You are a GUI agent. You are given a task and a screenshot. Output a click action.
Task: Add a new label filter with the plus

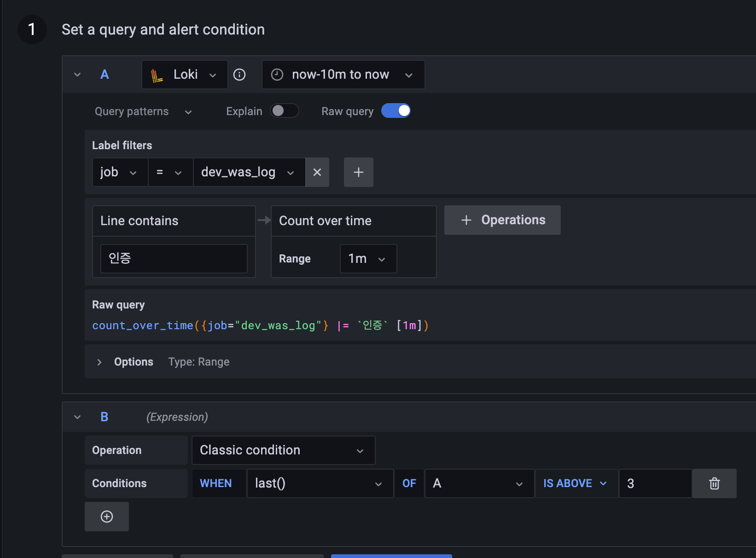click(359, 172)
